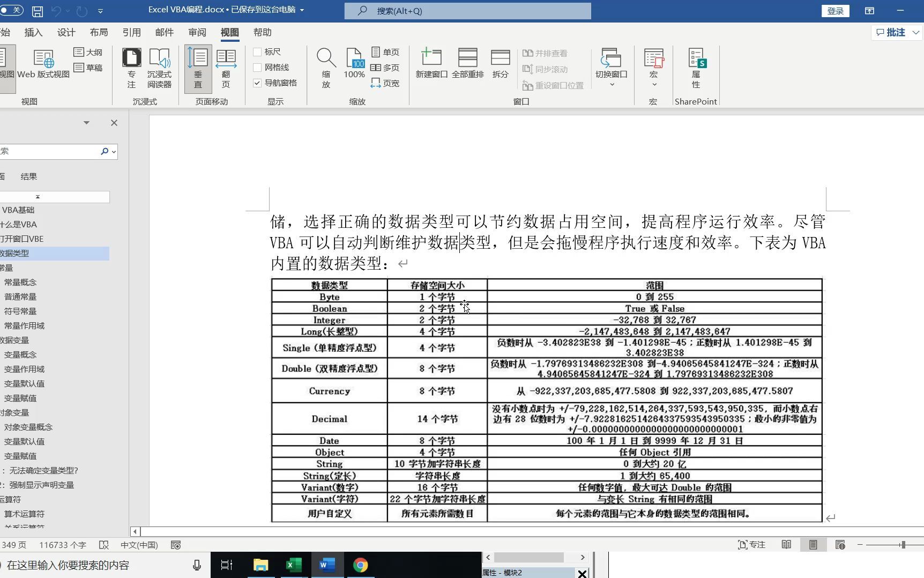924x578 pixels.
Task: Enable the 标尺 ruler checkbox
Action: click(x=257, y=51)
